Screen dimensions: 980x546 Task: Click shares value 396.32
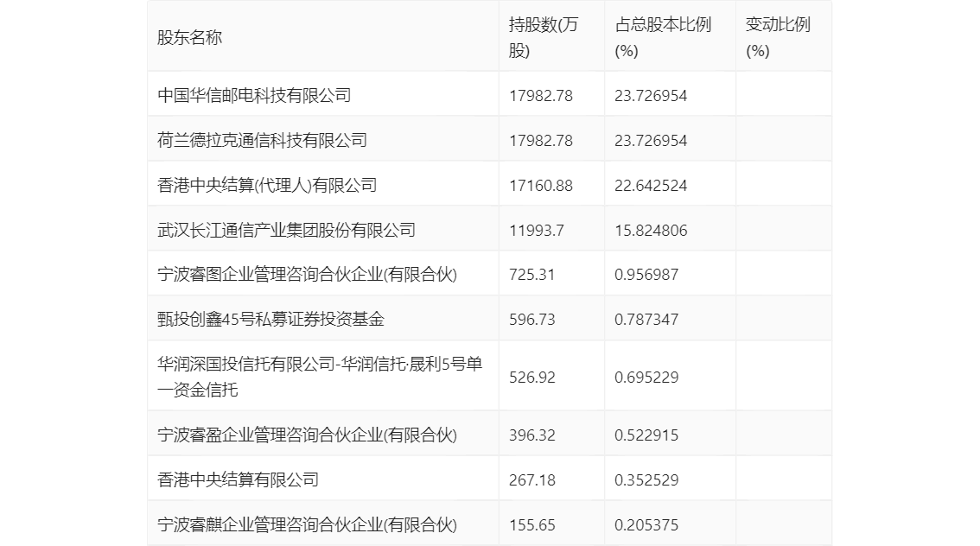pyautogui.click(x=531, y=435)
